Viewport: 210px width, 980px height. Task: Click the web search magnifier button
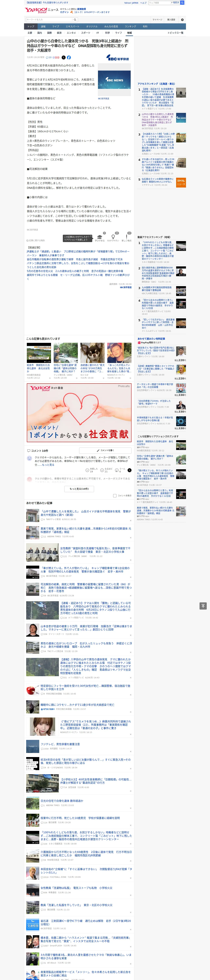click(182, 3)
